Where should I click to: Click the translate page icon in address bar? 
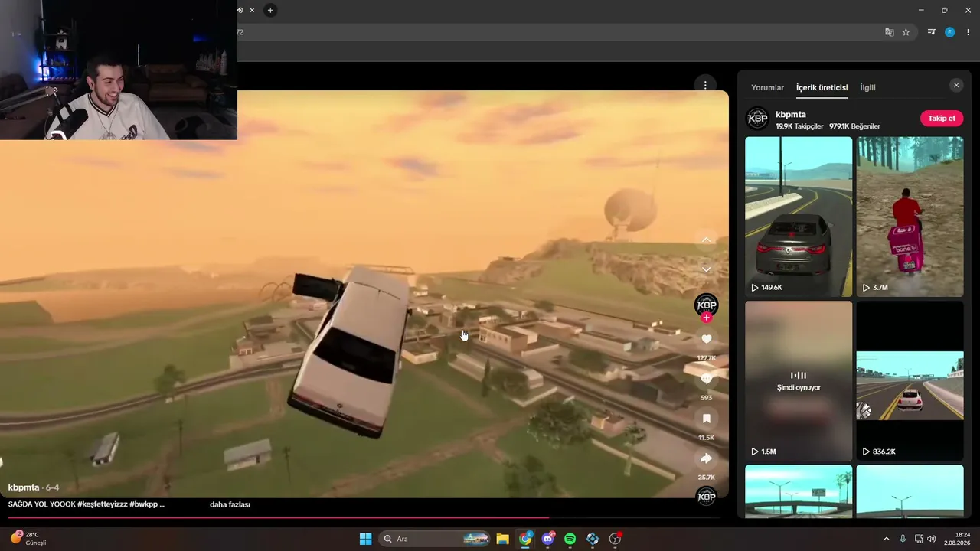pos(890,32)
